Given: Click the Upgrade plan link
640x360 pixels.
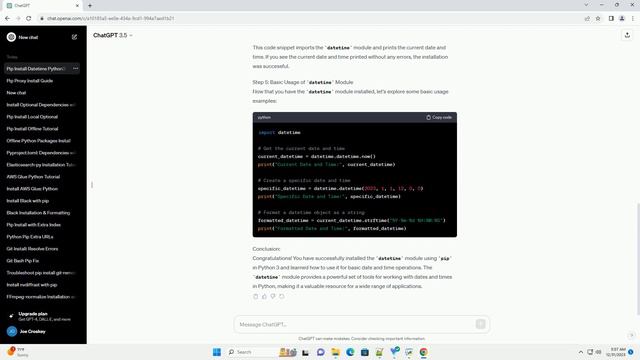Looking at the screenshot, I should tap(42, 316).
